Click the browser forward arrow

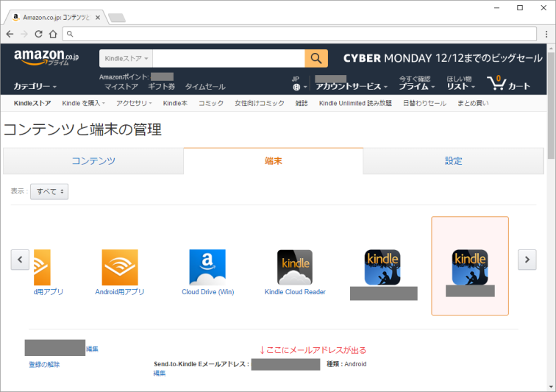tap(24, 34)
